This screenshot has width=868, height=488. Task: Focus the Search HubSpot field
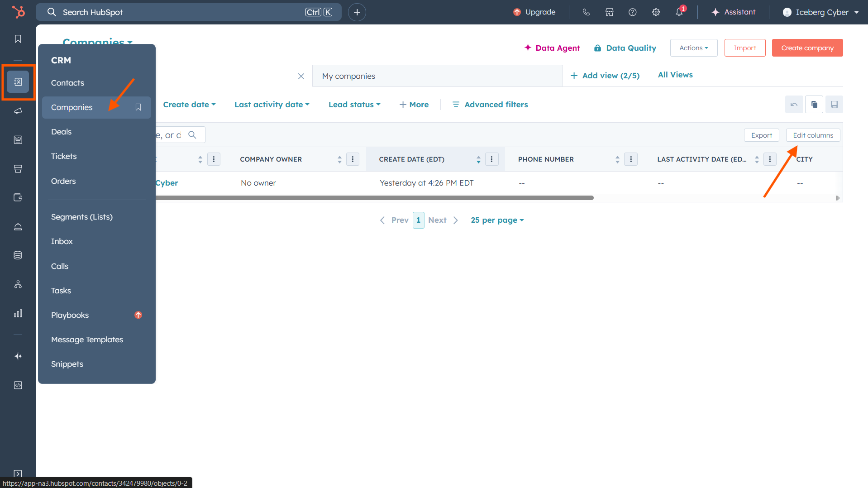pos(189,12)
